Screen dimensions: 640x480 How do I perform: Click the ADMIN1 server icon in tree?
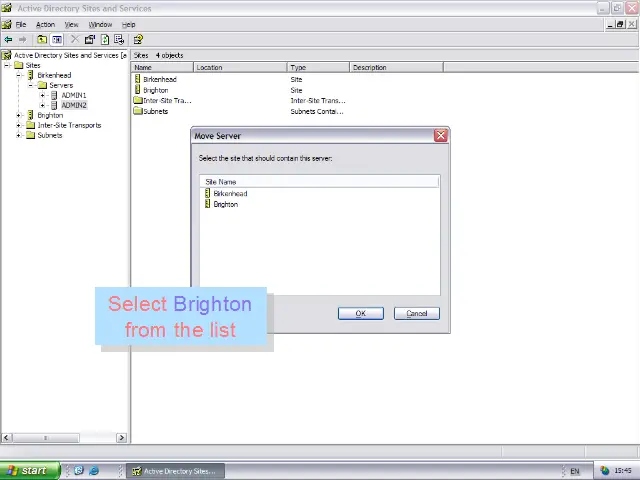click(54, 95)
